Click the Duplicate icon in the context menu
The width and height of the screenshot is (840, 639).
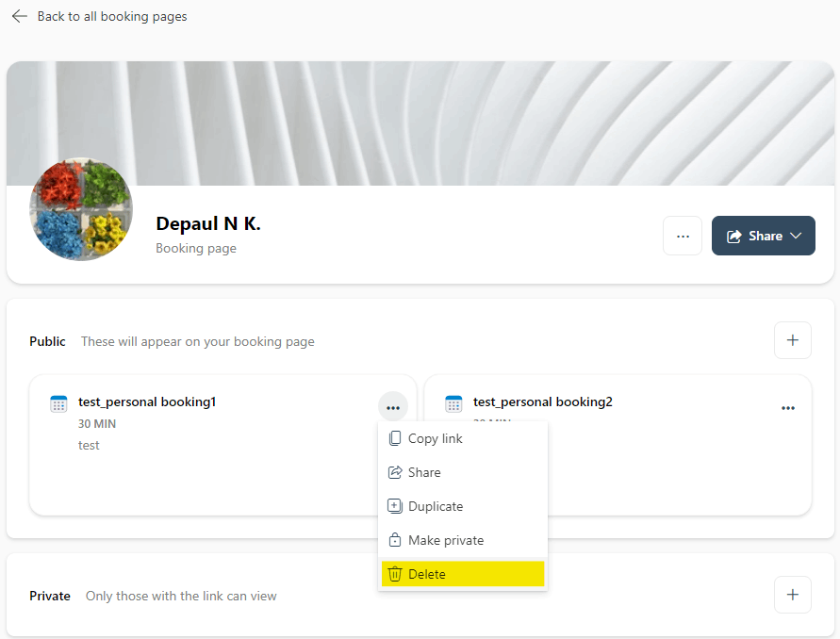click(394, 506)
